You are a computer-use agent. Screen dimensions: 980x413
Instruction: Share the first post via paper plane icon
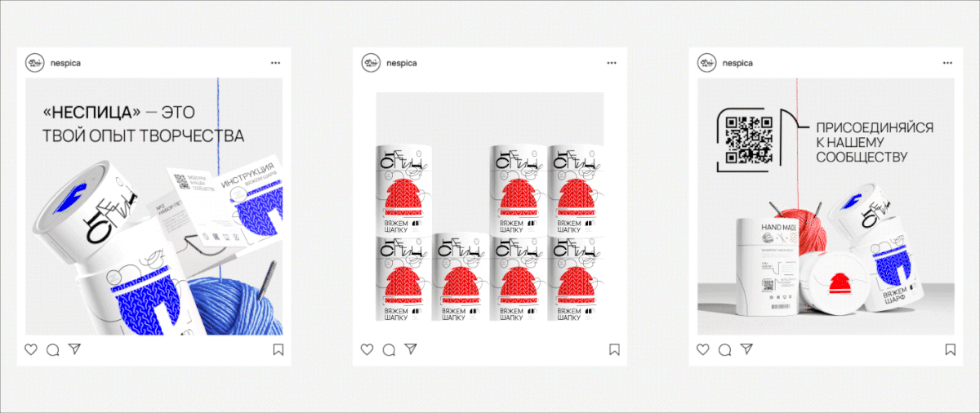click(x=74, y=349)
